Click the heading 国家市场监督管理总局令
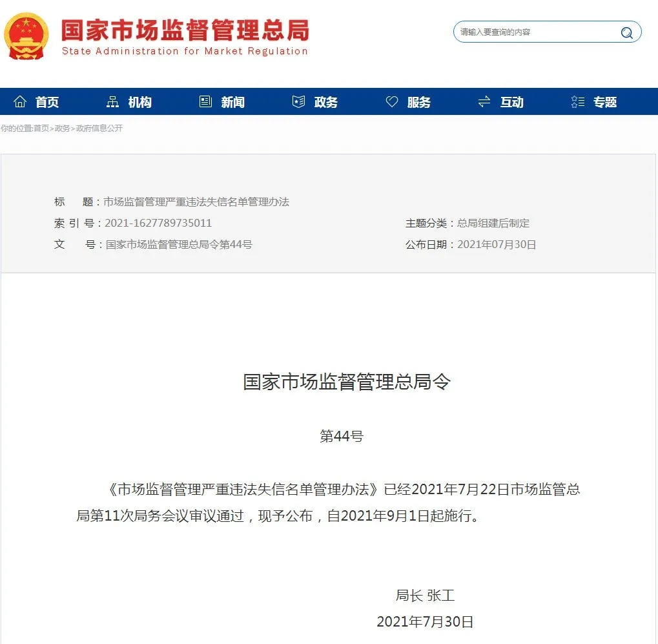This screenshot has width=658, height=644. 347,382
